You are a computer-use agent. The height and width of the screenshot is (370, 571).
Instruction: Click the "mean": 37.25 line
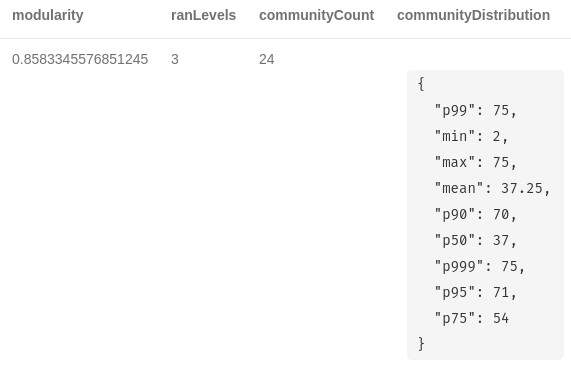[x=492, y=189]
